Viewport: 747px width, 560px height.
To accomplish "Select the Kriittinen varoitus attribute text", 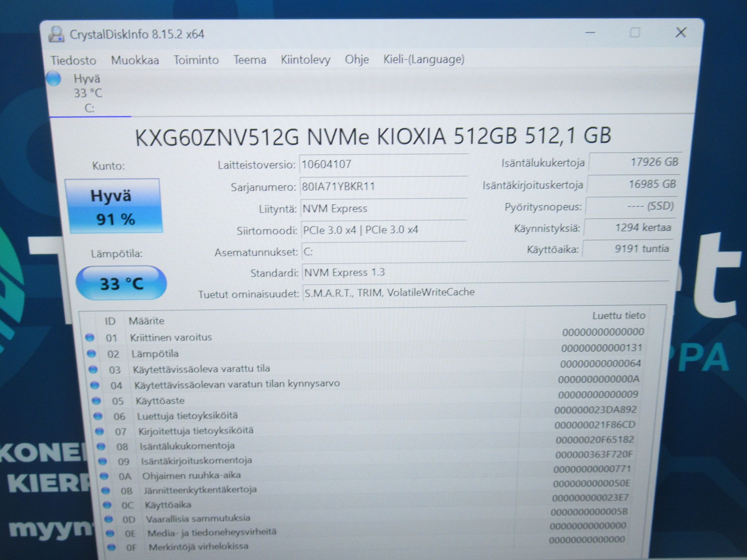I will click(171, 337).
